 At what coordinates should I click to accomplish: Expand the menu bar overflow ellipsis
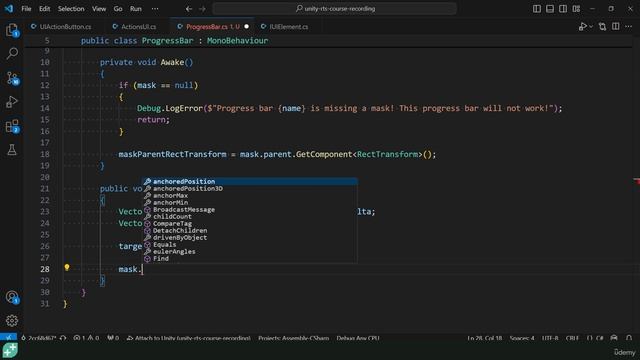[x=155, y=9]
